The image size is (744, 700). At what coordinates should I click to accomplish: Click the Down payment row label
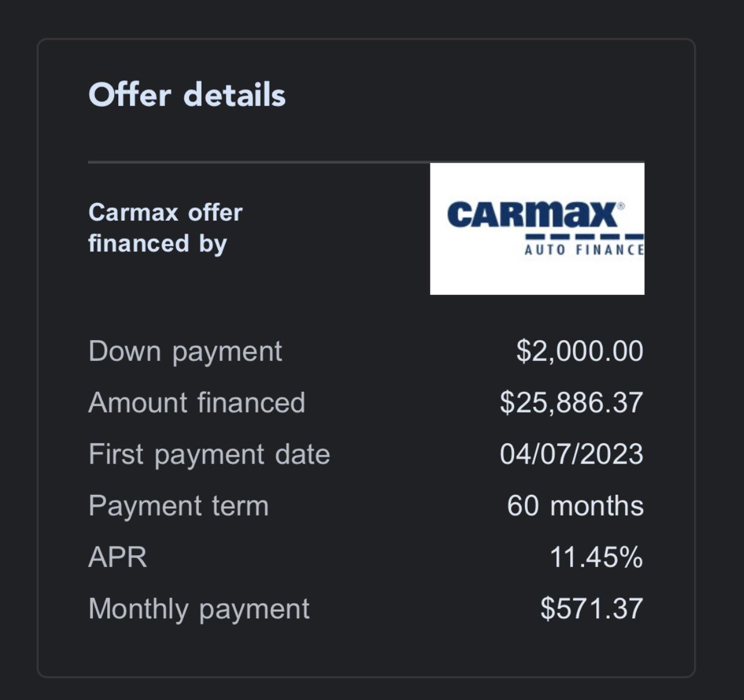tap(185, 351)
